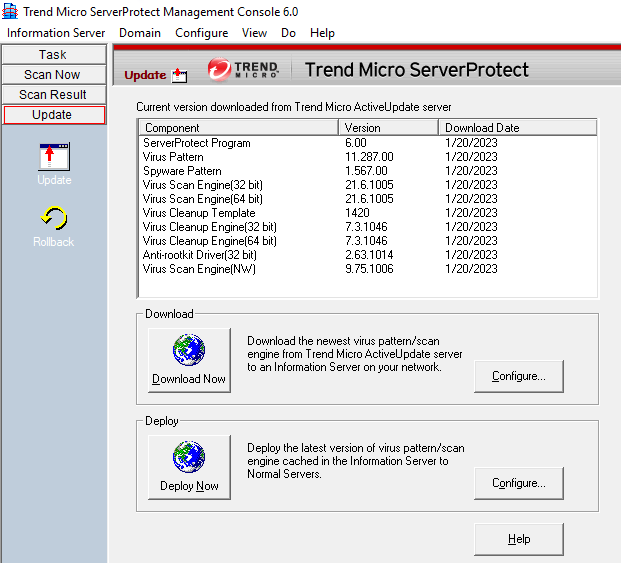Click version 6.00 of ServerProtect Program
Image resolution: width=621 pixels, height=563 pixels.
pos(356,143)
